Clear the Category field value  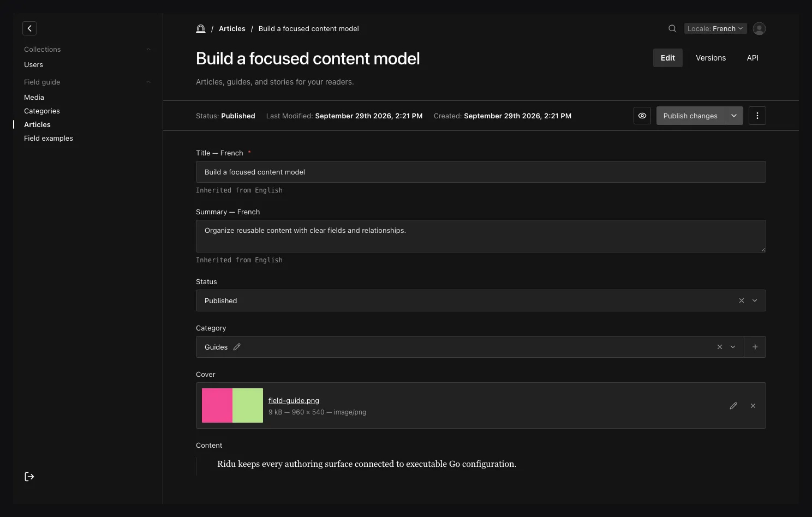click(x=720, y=347)
